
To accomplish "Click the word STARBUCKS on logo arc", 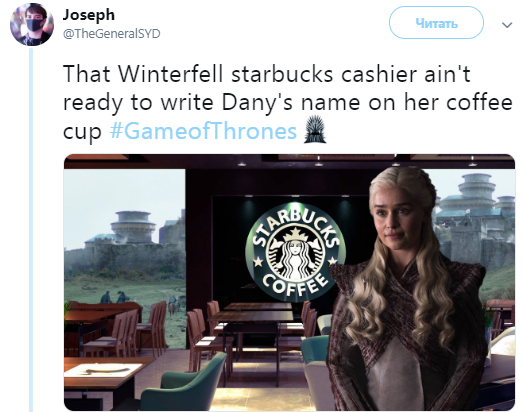I will [x=296, y=227].
